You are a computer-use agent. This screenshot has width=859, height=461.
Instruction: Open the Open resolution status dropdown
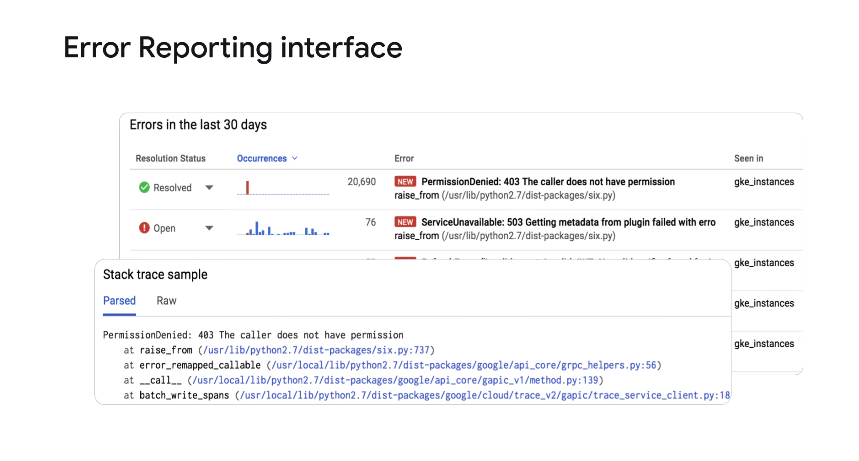pos(209,228)
